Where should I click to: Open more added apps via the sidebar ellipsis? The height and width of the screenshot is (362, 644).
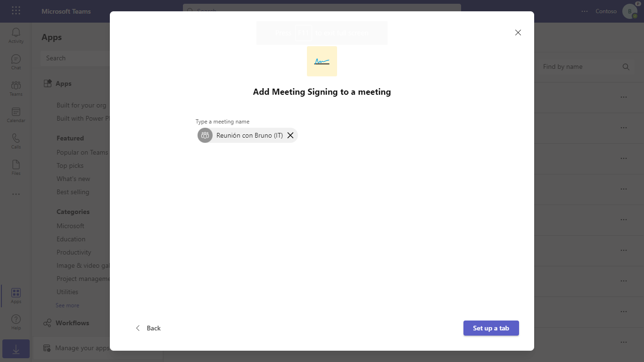point(16,194)
